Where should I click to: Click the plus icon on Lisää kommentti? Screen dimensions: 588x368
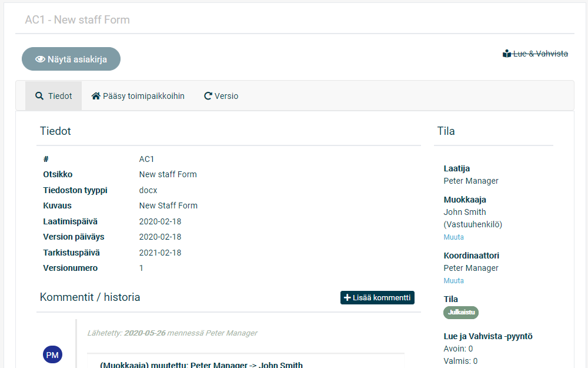(348, 297)
